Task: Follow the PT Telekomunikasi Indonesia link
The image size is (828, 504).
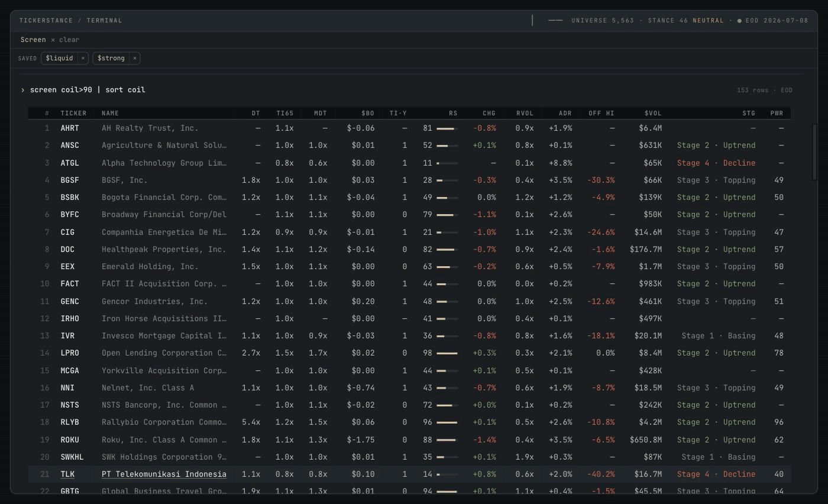Action: (x=164, y=474)
